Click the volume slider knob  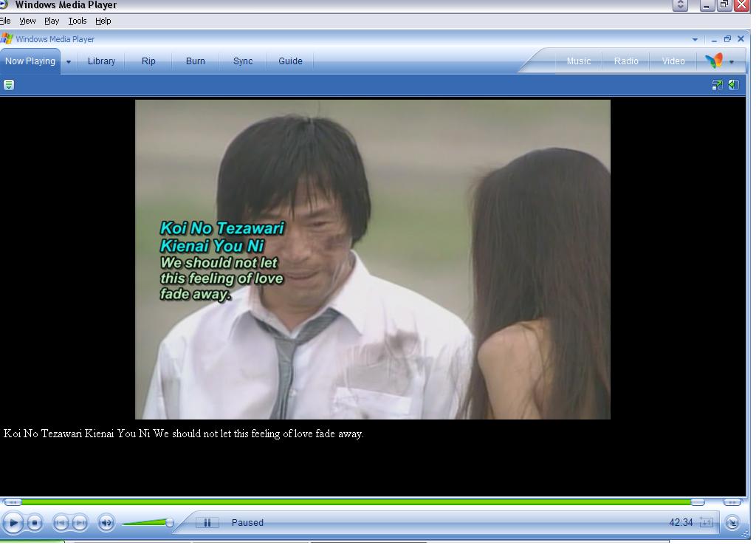170,522
